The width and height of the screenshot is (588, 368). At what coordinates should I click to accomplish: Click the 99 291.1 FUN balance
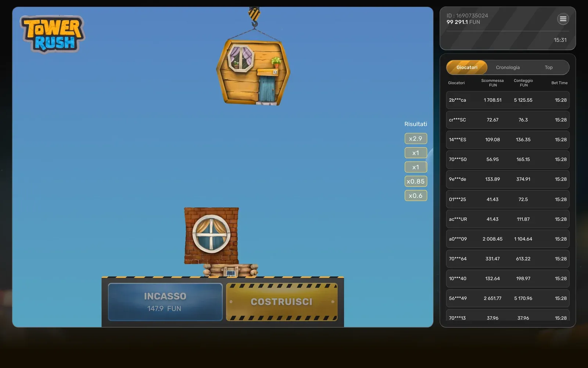point(463,22)
